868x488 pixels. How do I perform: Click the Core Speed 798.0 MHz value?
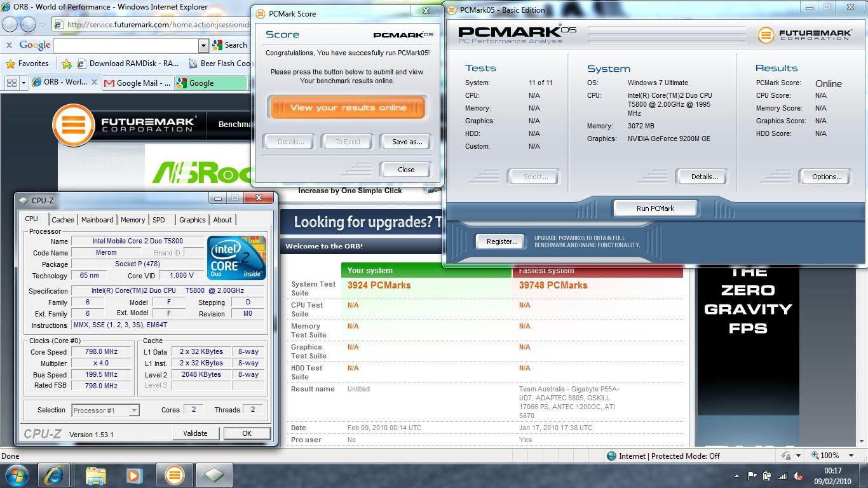tap(101, 352)
